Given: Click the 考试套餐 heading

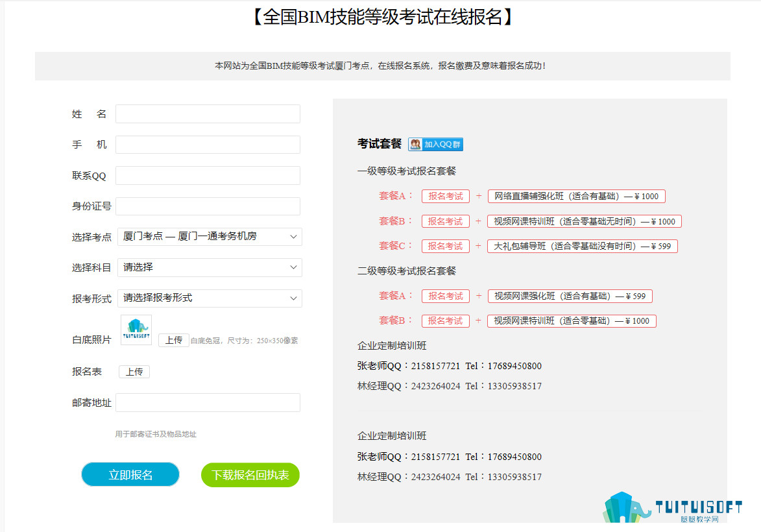Looking at the screenshot, I should pyautogui.click(x=380, y=143).
